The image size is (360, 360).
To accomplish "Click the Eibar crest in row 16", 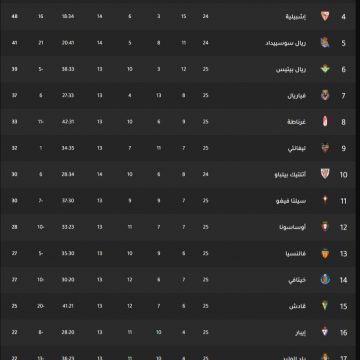I will pos(325,332).
